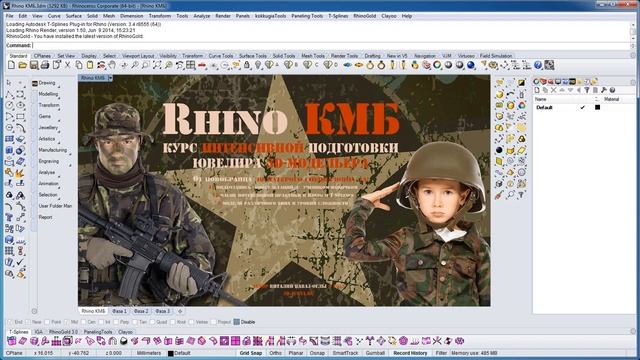The height and width of the screenshot is (360, 640).
Task: Click the Default layer name row
Action: (x=544, y=107)
